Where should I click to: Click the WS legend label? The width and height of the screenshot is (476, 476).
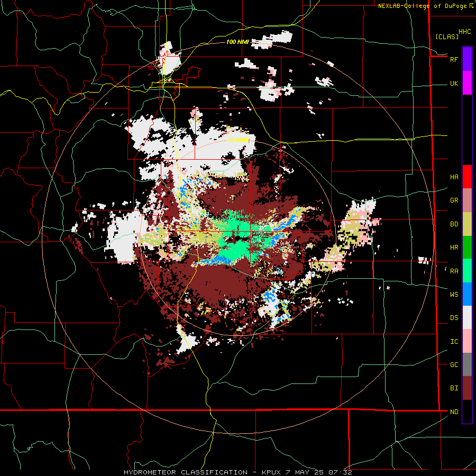coord(454,295)
